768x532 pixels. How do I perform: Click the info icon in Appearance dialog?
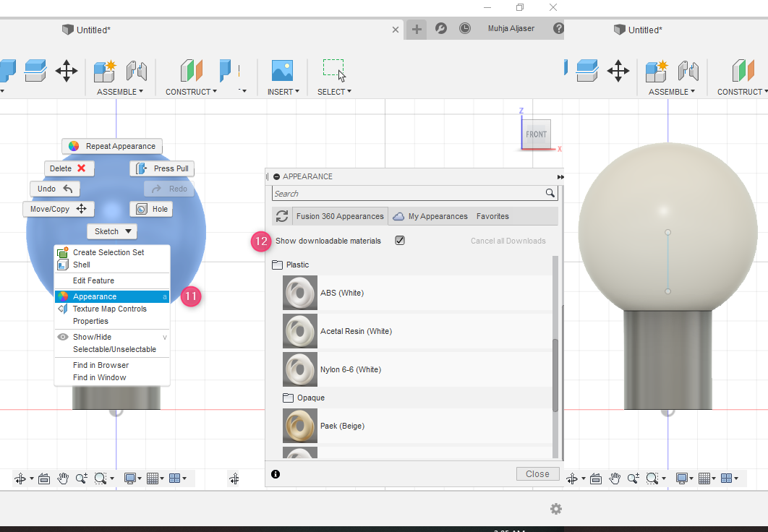tap(276, 474)
